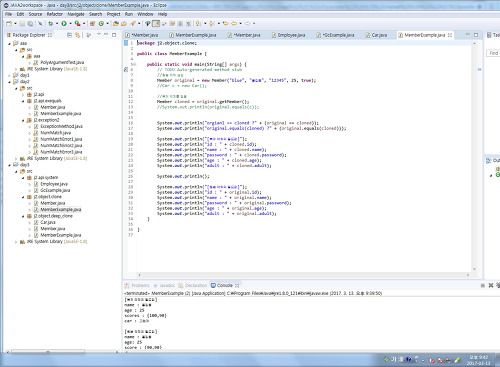Image resolution: width=500 pixels, height=367 pixels.
Task: Click the New Java Class green C icon
Action: pyautogui.click(x=101, y=23)
